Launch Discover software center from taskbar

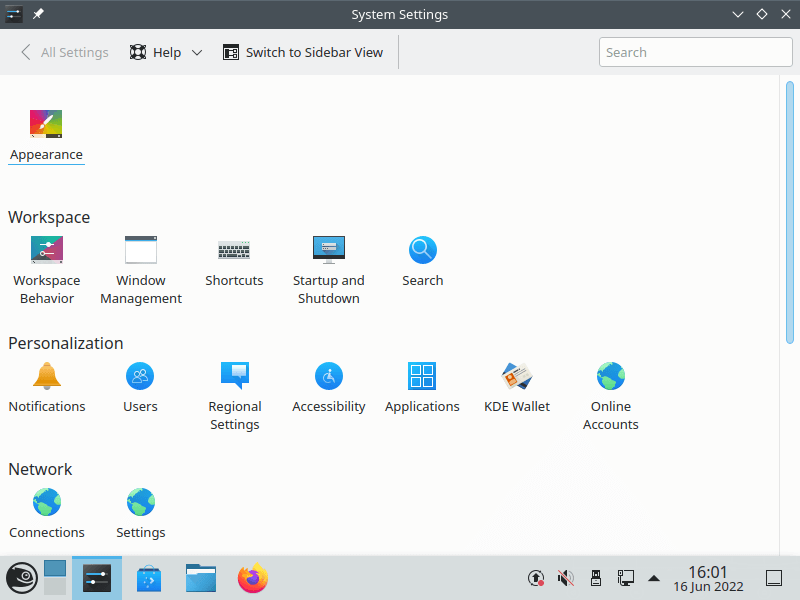pos(149,578)
